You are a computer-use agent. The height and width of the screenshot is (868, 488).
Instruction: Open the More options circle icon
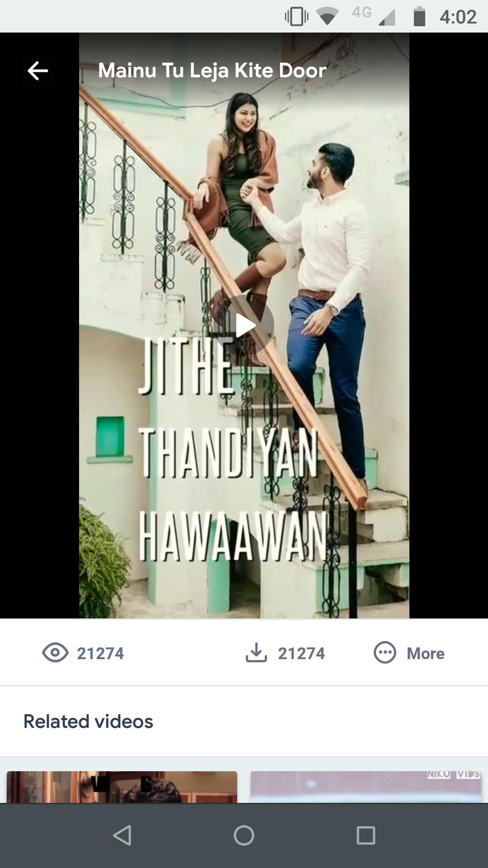tap(385, 653)
